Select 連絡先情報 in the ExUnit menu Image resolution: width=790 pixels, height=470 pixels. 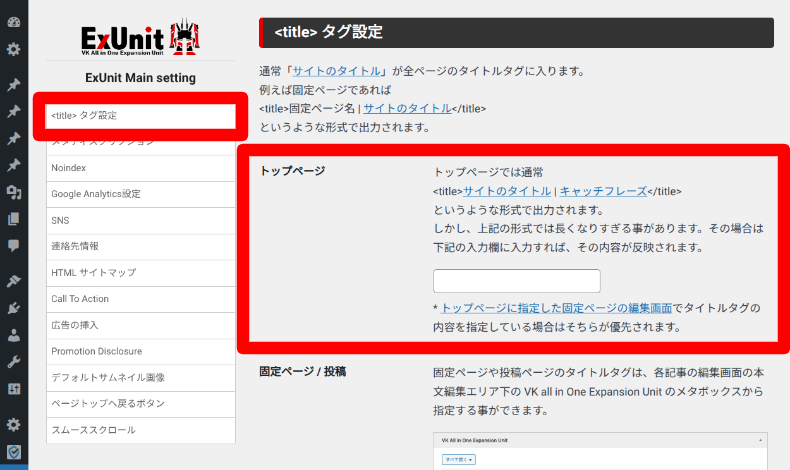(x=141, y=247)
